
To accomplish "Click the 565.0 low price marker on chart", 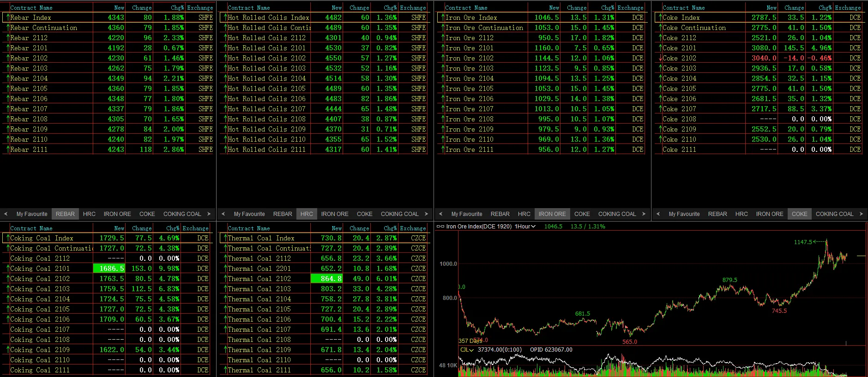I will (x=629, y=342).
